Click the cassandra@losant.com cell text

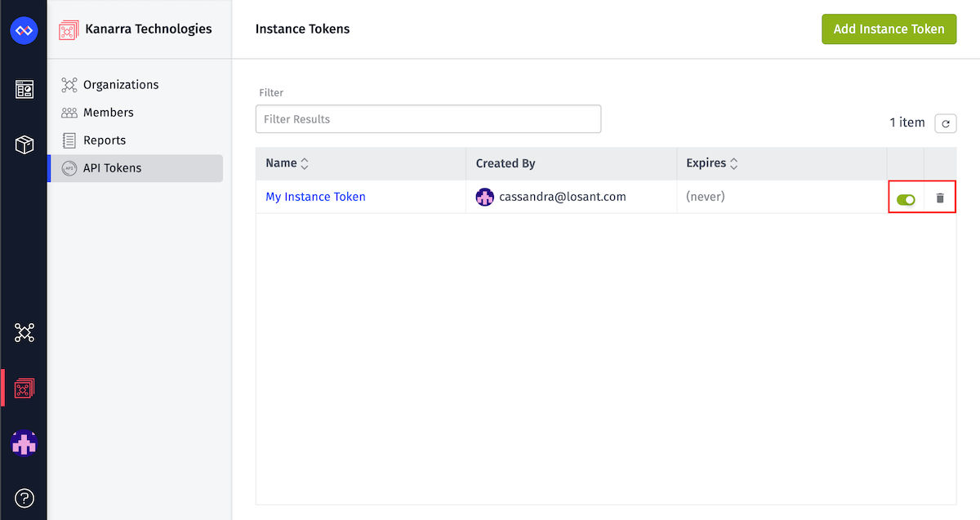click(563, 197)
